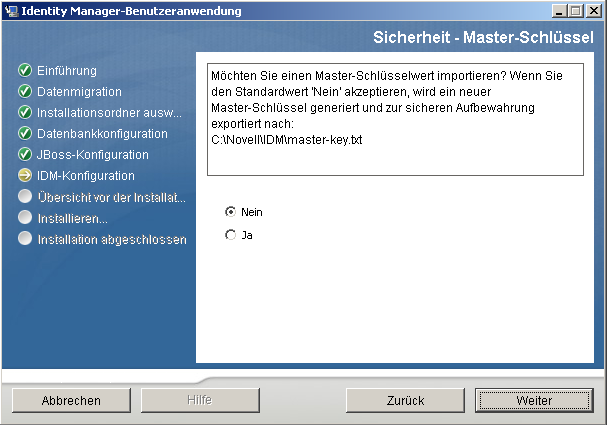Select the 'Nein' radio button
The height and width of the screenshot is (425, 607).
[230, 212]
